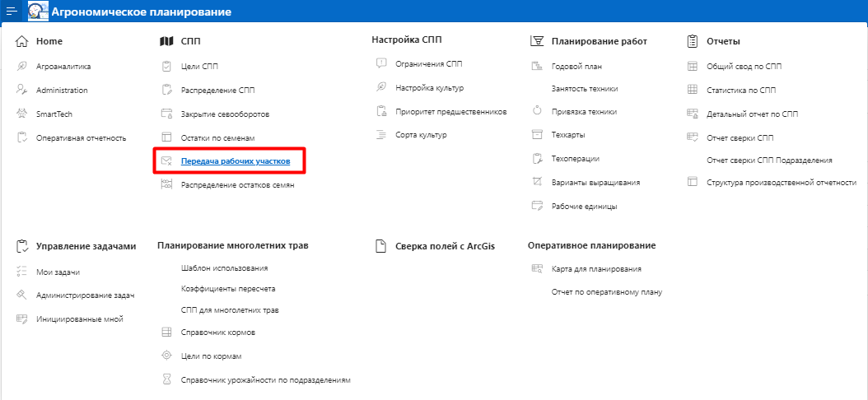The width and height of the screenshot is (868, 400).
Task: Click the СПП map icon
Action: (x=166, y=41)
